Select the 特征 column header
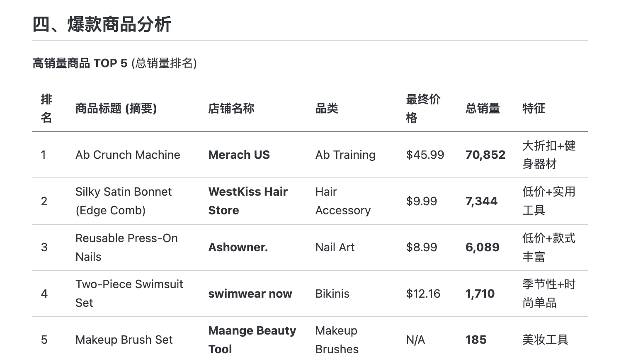Screen dimensions: 621x364 (534, 109)
